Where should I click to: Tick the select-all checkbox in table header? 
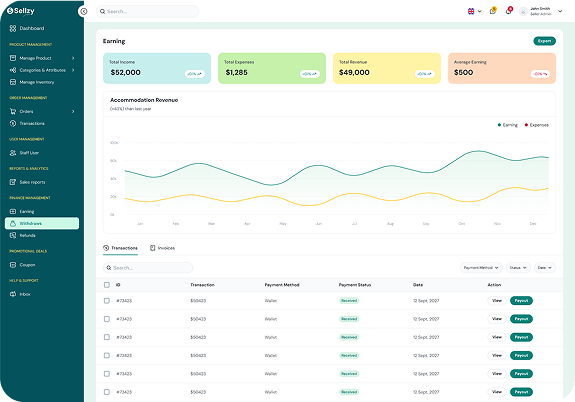(x=107, y=285)
